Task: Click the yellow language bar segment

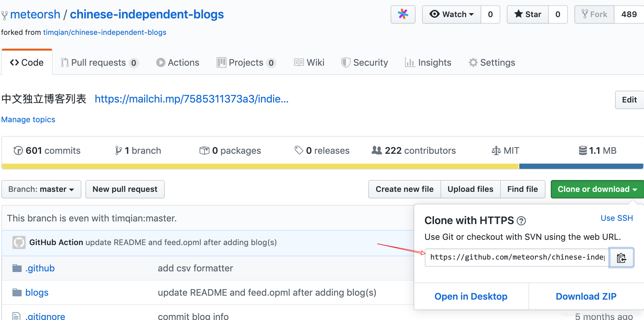Action: (260, 166)
